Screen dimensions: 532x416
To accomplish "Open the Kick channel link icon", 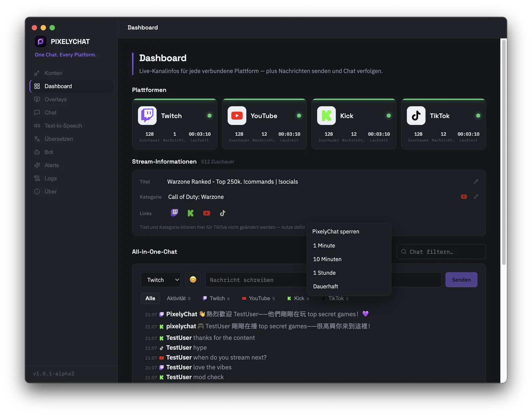I will pos(191,213).
